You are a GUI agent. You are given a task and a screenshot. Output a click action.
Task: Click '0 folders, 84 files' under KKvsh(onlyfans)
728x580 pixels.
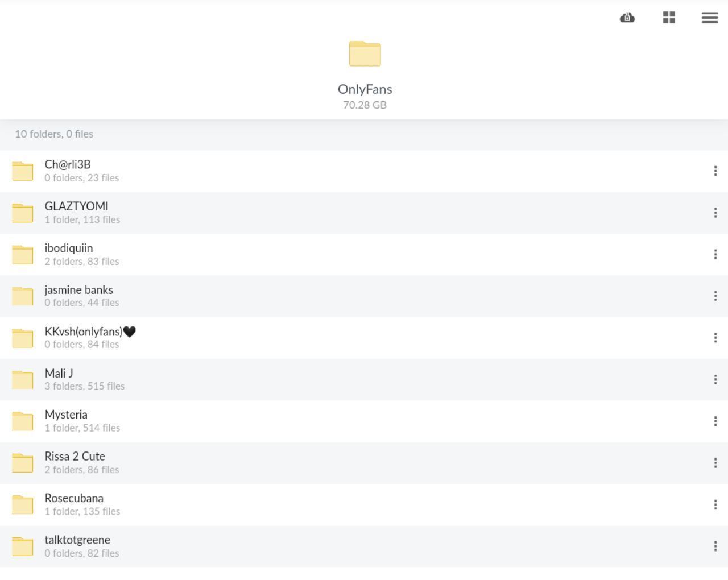(x=82, y=345)
